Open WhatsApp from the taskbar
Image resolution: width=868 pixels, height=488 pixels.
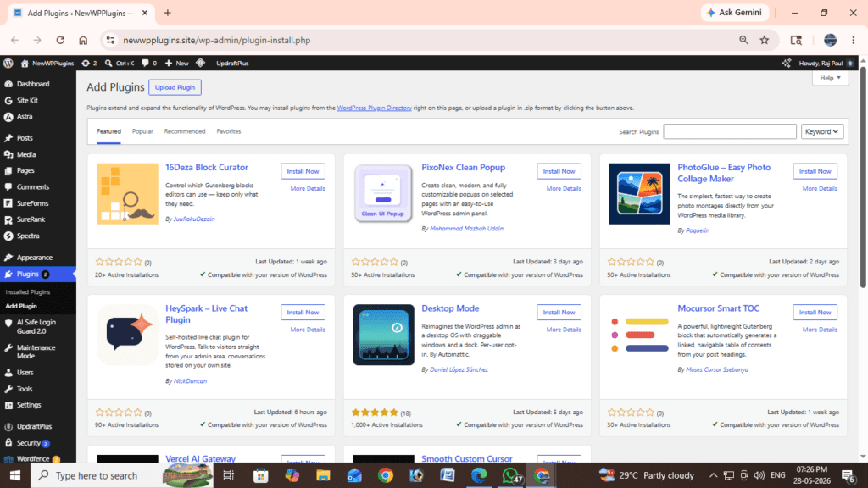point(510,475)
